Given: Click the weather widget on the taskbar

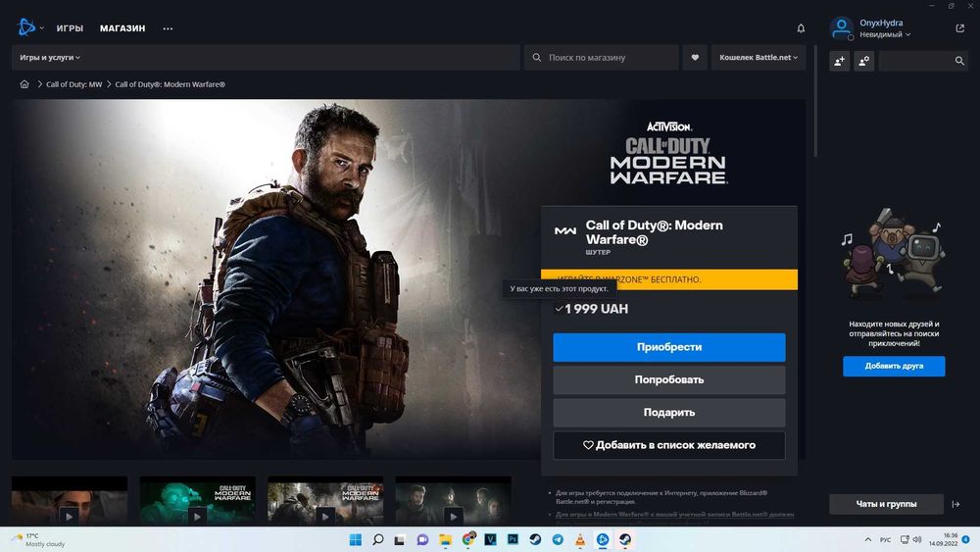Looking at the screenshot, I should (x=39, y=539).
